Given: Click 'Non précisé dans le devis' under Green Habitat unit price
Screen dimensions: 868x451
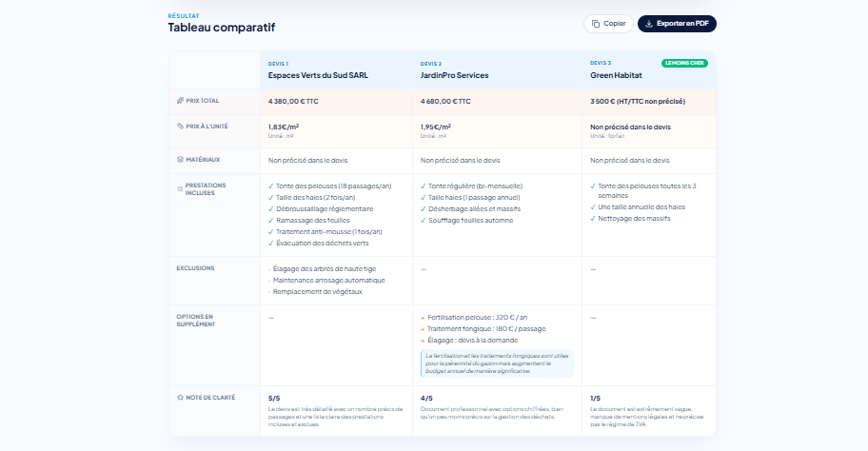Looking at the screenshot, I should pyautogui.click(x=630, y=127).
